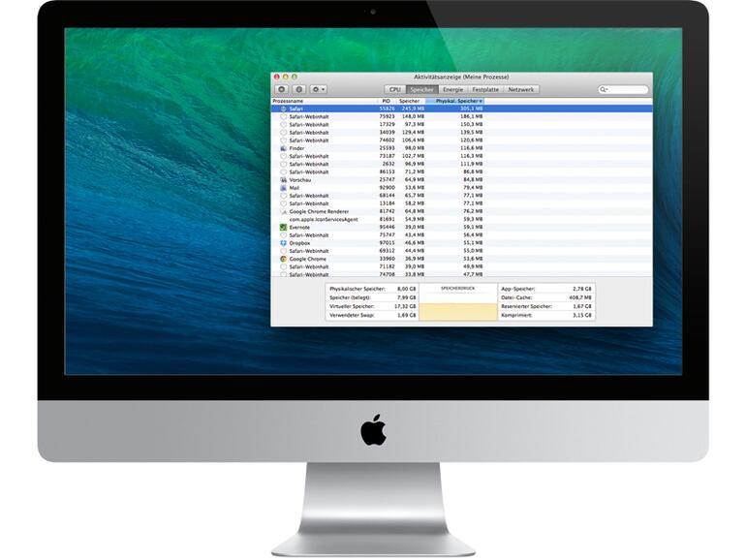Click the Google Chrome colored icon
The image size is (746, 560).
point(284,259)
